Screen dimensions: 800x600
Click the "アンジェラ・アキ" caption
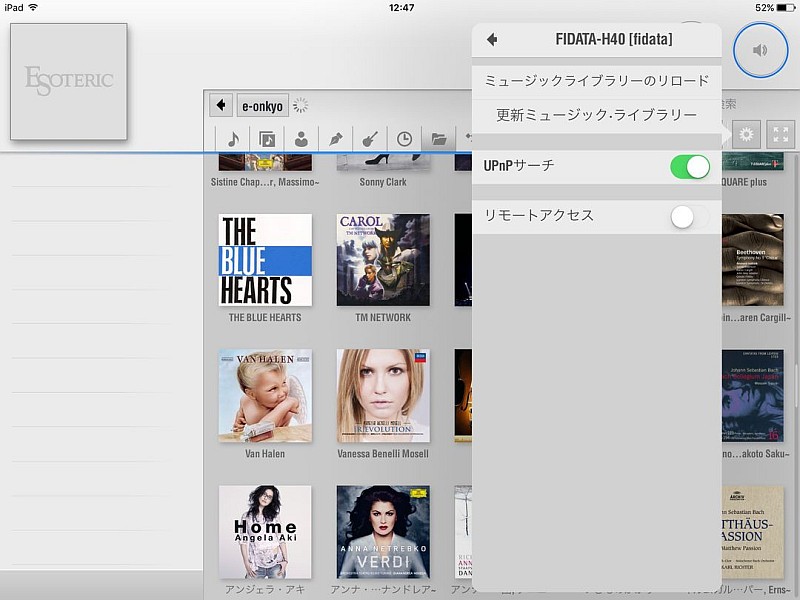[265, 589]
